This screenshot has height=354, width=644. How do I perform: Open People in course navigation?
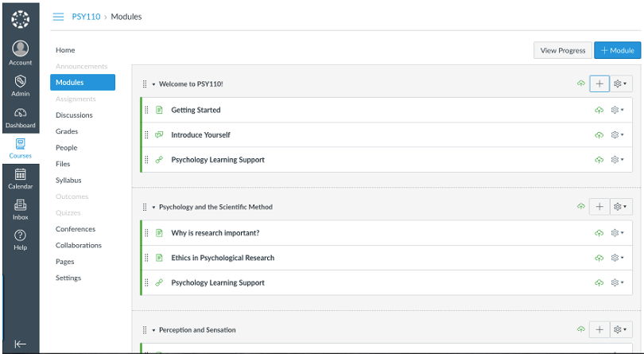tap(66, 148)
